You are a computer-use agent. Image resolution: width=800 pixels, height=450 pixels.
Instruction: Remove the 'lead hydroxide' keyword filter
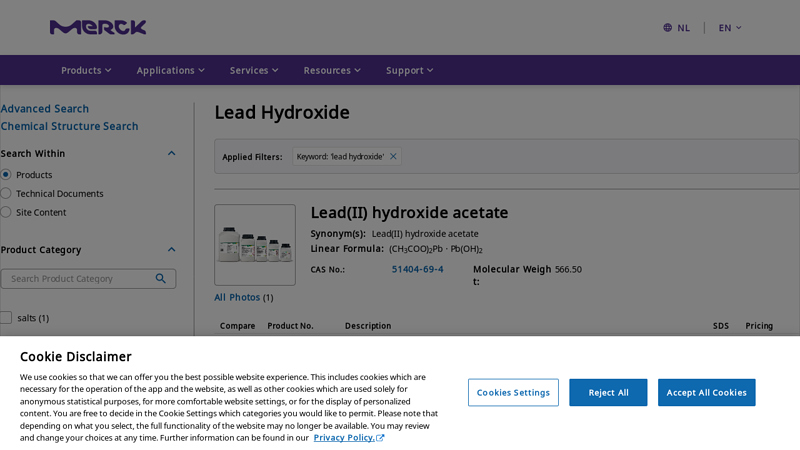[x=393, y=157]
